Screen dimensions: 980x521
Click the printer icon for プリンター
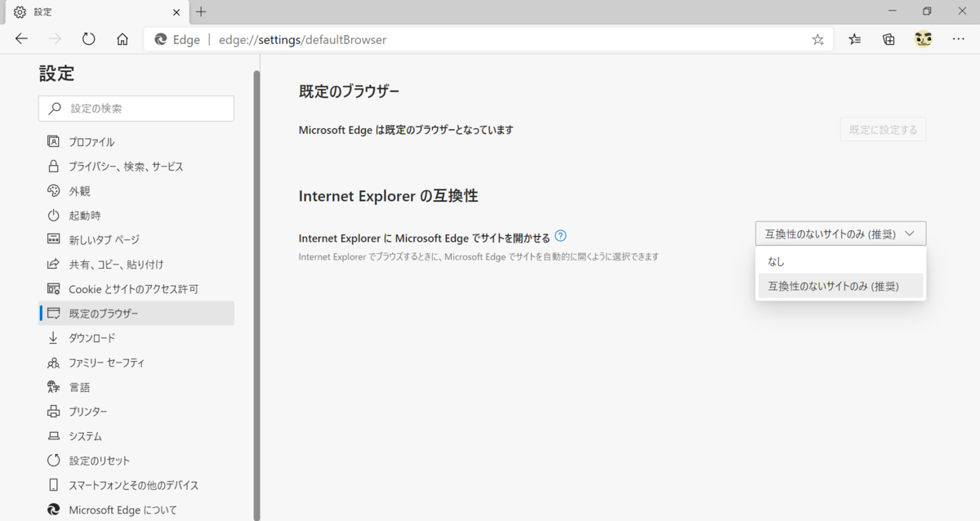[54, 411]
